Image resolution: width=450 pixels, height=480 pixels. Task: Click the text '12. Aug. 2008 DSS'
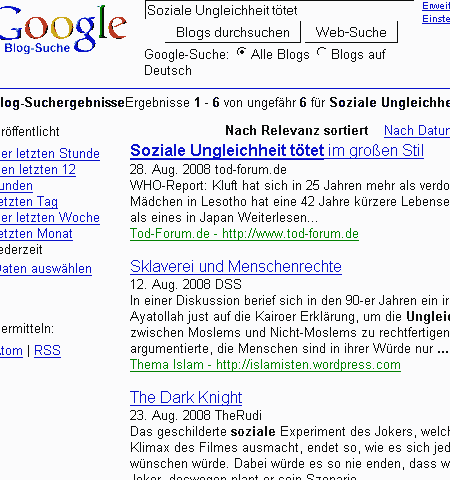tap(186, 285)
